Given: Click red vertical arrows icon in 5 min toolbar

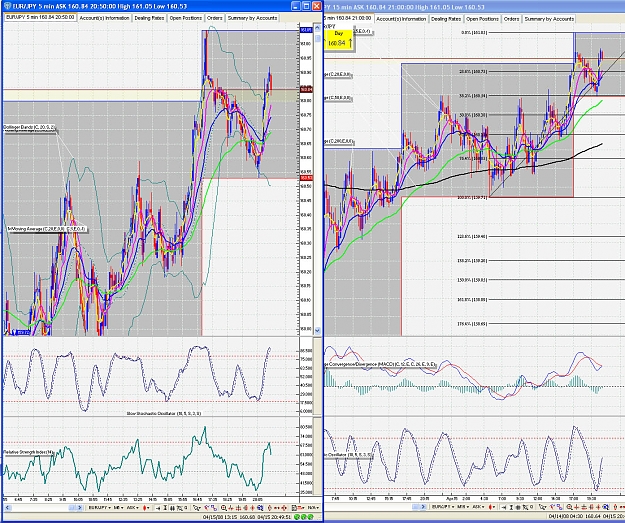Looking at the screenshot, I should (x=270, y=508).
